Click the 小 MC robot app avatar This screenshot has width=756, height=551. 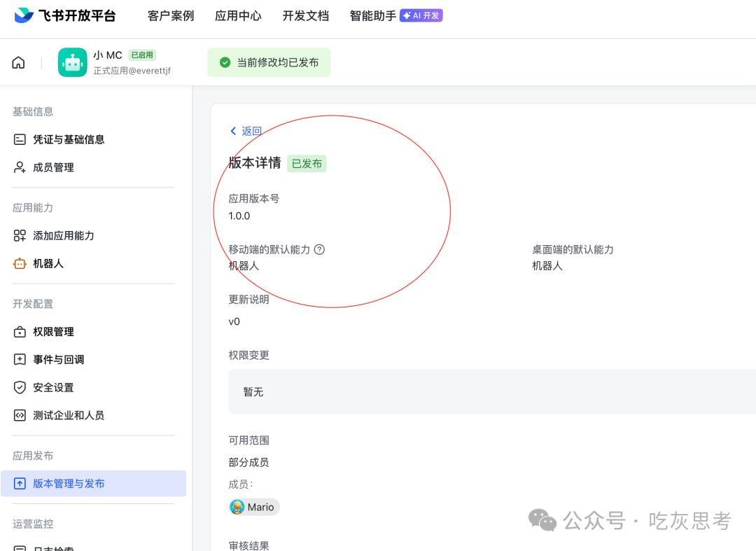(x=72, y=62)
